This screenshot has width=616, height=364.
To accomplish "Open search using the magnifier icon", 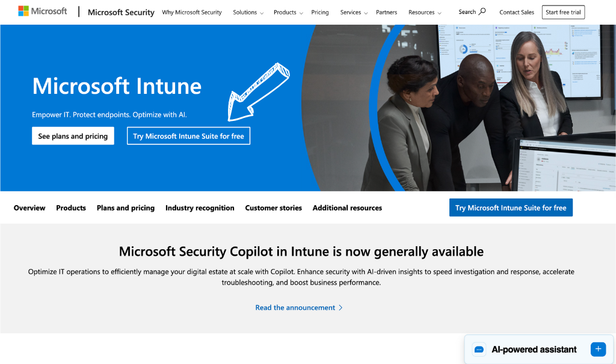I will (x=481, y=11).
